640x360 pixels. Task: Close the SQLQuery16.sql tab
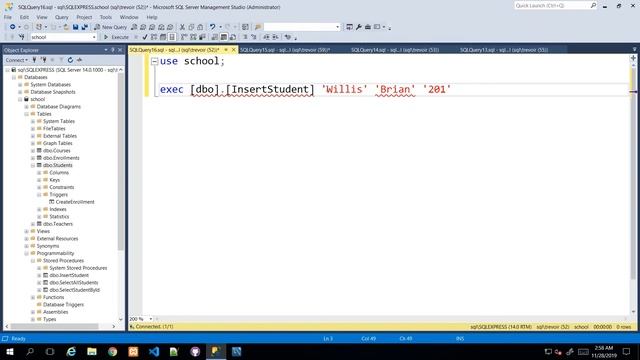(233, 50)
